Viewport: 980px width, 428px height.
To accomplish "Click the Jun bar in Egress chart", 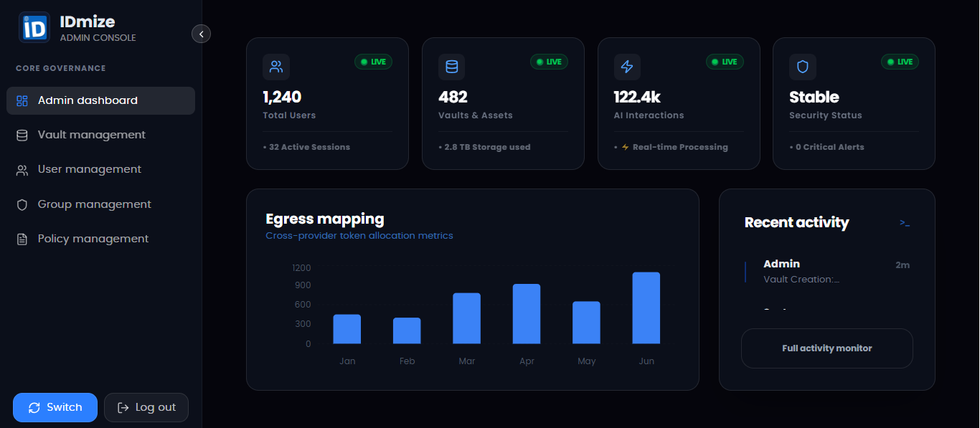I will click(646, 308).
